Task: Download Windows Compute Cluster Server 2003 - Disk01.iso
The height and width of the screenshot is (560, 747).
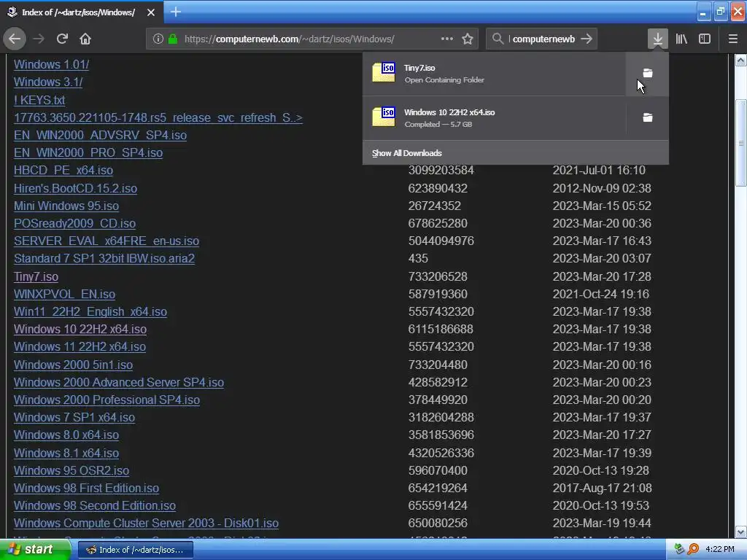Action: tap(146, 524)
